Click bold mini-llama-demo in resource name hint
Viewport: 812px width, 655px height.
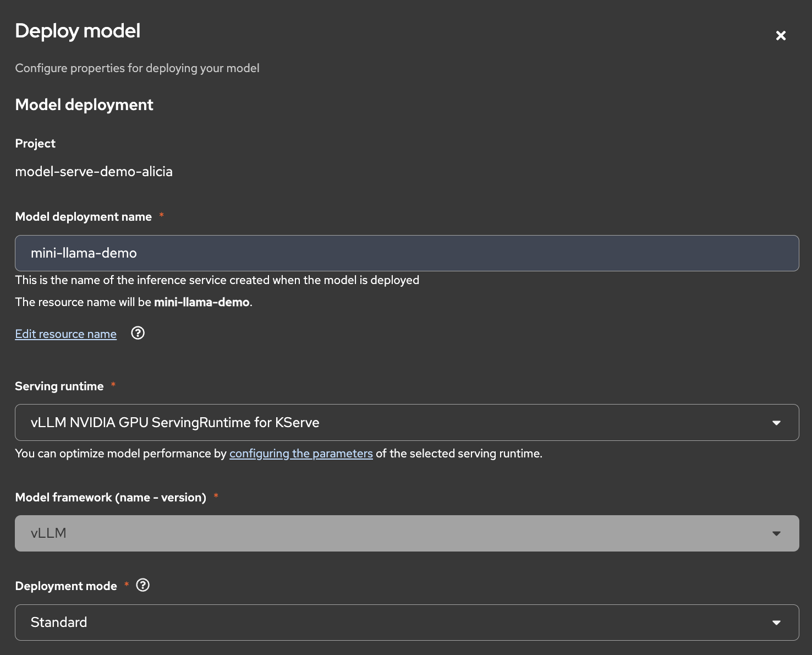[x=201, y=302]
